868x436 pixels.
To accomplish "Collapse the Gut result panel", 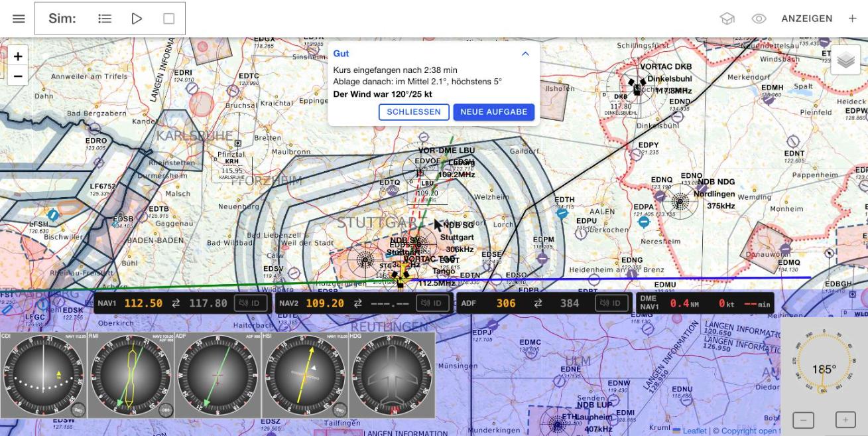I will (x=525, y=54).
